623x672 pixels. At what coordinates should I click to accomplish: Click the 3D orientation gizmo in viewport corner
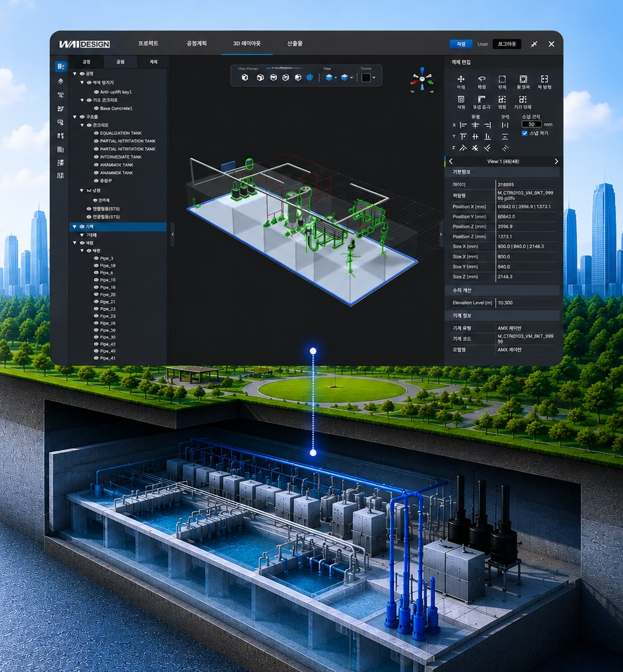[422, 80]
